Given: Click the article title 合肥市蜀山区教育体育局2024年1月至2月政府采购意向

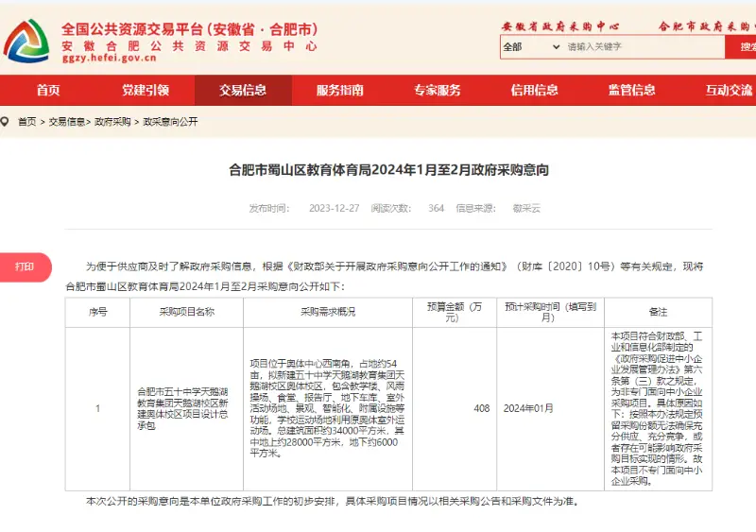Looking at the screenshot, I should (x=388, y=170).
